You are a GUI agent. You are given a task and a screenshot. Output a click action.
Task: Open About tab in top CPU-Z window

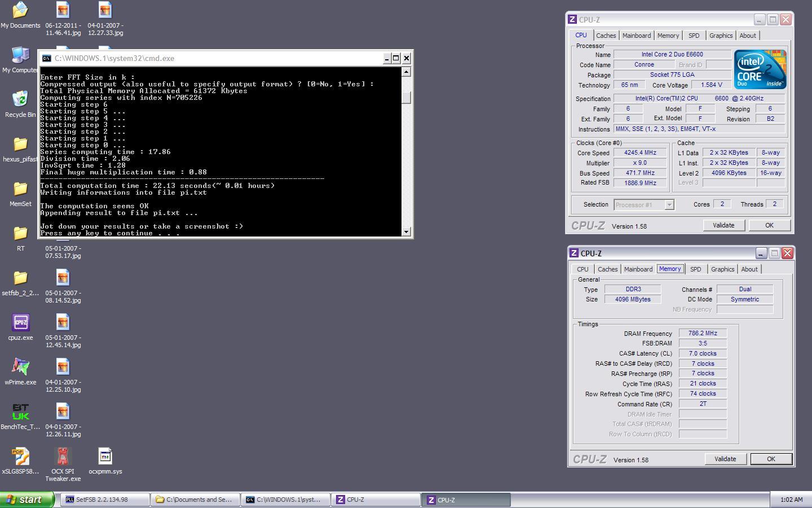coord(748,36)
